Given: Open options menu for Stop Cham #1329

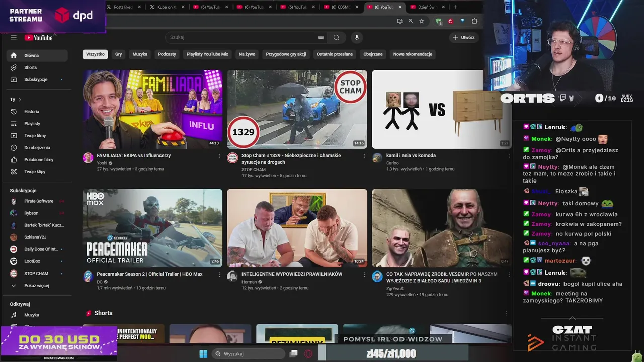Looking at the screenshot, I should point(365,156).
